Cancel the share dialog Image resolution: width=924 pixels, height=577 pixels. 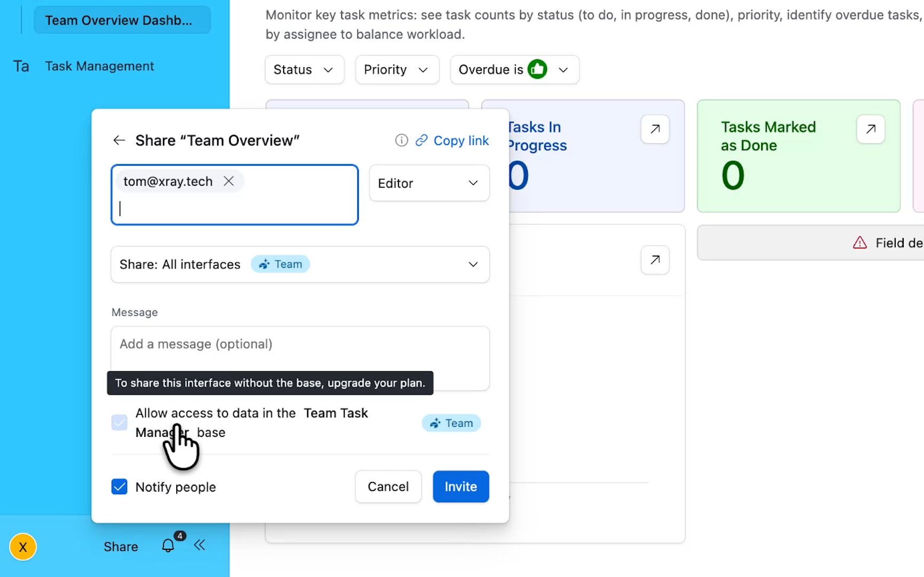pyautogui.click(x=388, y=487)
